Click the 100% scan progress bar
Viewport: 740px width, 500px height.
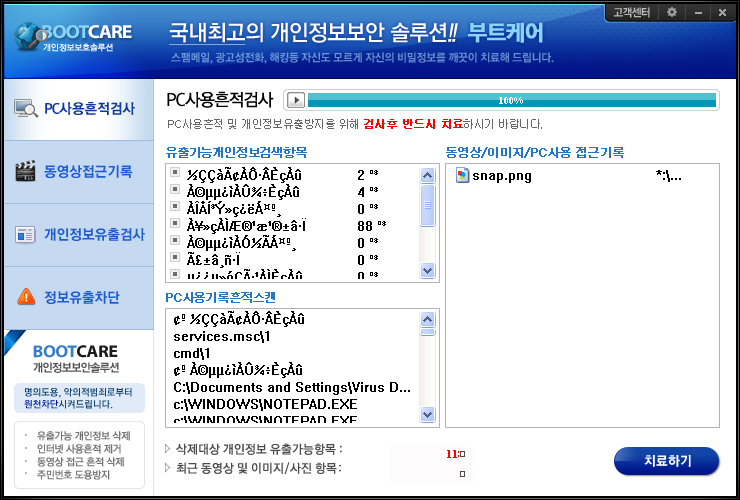click(x=512, y=100)
